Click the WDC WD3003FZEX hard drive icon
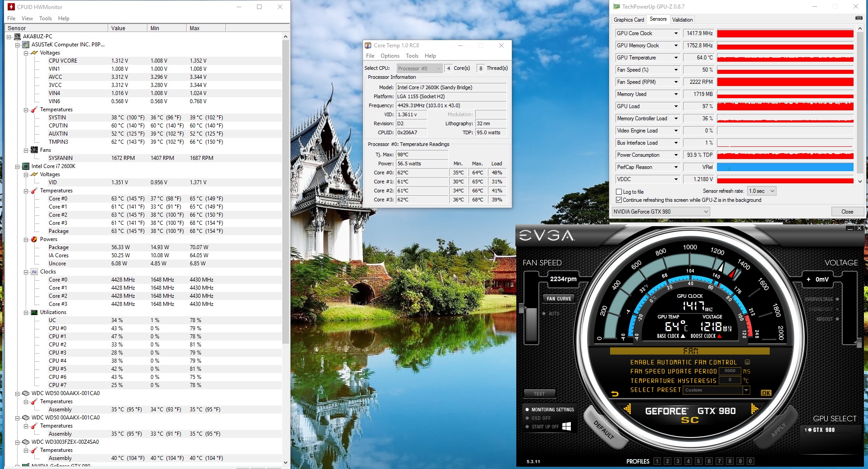The height and width of the screenshot is (469, 868). pos(26,442)
